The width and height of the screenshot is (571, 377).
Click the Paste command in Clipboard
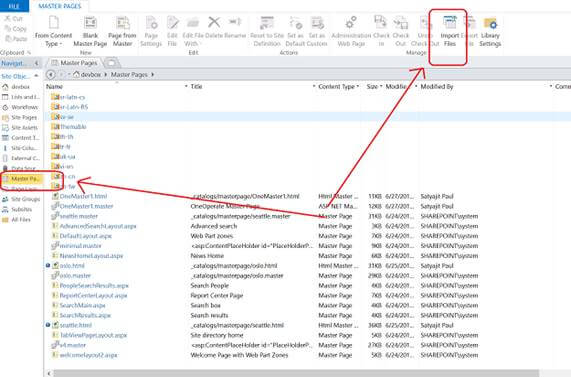pyautogui.click(x=16, y=39)
